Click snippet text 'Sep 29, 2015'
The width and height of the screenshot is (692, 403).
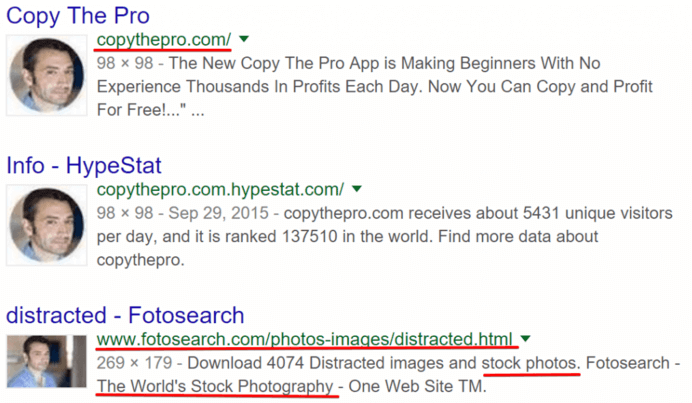pos(218,213)
